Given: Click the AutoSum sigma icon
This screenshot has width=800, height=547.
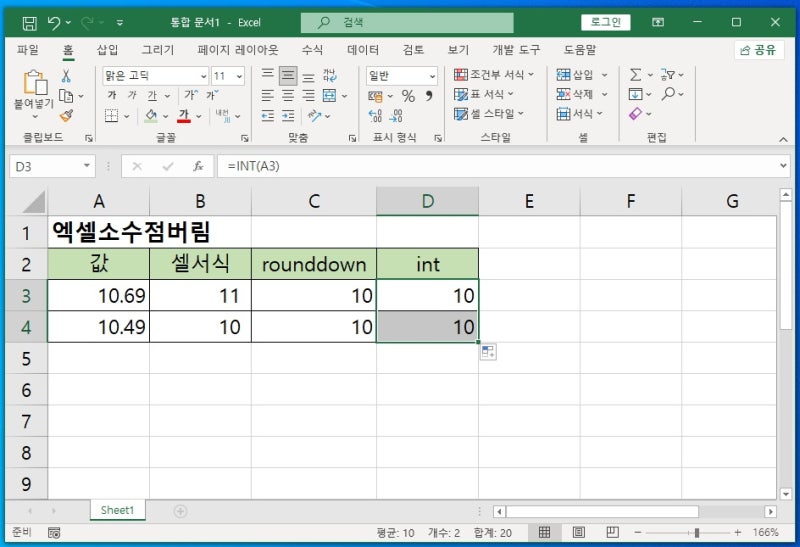Looking at the screenshot, I should coord(635,75).
